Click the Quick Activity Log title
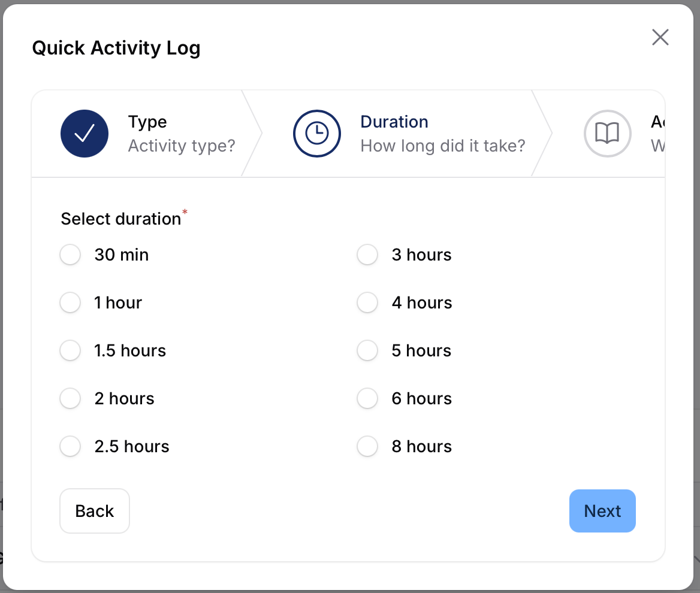The height and width of the screenshot is (593, 700). 116,48
